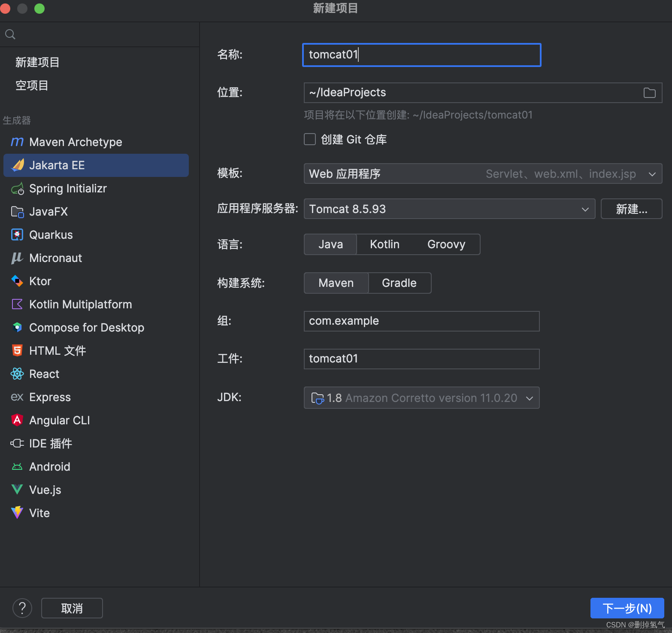672x633 pixels.
Task: Open the JDK 1.8 Corretto dropdown
Action: click(x=421, y=398)
